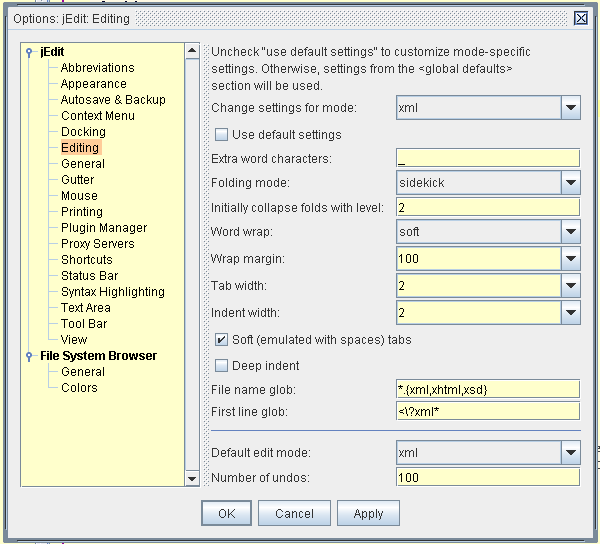Open the Indent width dropdown arrow
This screenshot has width=600, height=544.
(x=571, y=313)
